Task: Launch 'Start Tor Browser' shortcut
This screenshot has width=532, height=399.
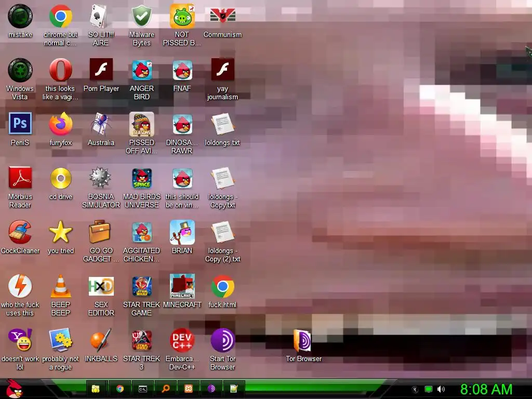Action: 222,340
